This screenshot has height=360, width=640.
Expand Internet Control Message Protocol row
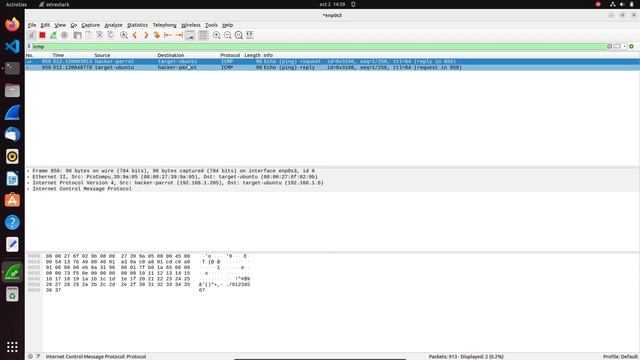point(29,189)
